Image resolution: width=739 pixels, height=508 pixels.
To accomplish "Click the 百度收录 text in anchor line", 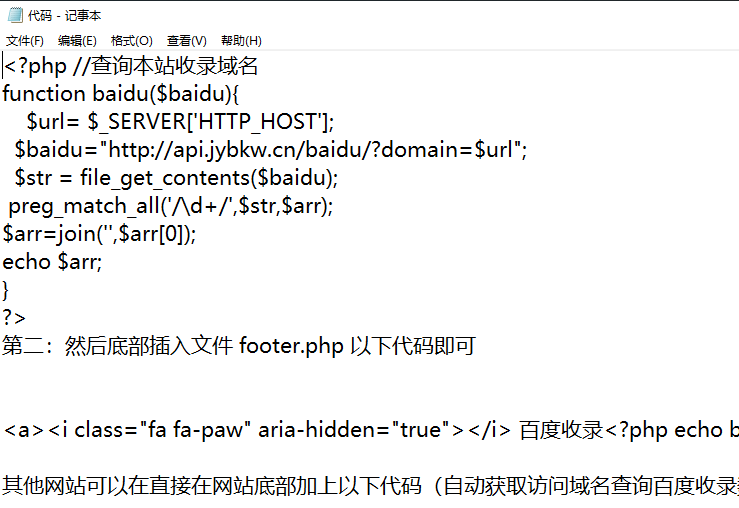I will click(x=561, y=430).
